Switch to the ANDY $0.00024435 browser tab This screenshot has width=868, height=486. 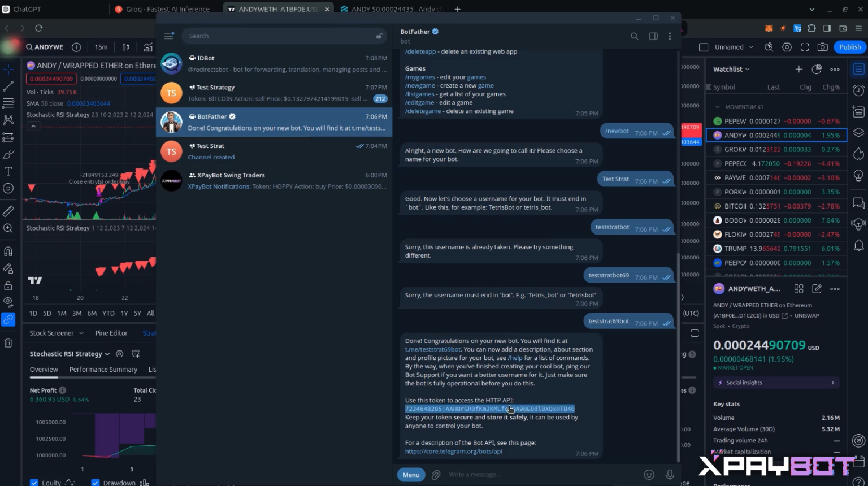[x=393, y=9]
